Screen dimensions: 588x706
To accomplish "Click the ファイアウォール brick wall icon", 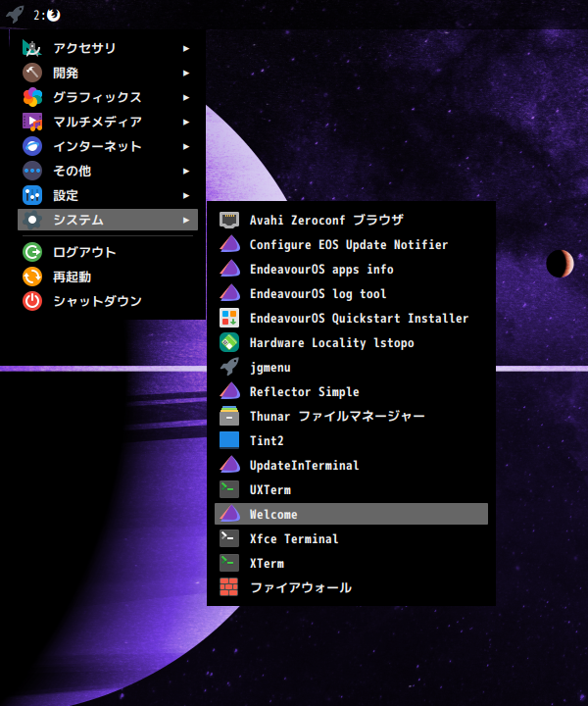I will 229,587.
